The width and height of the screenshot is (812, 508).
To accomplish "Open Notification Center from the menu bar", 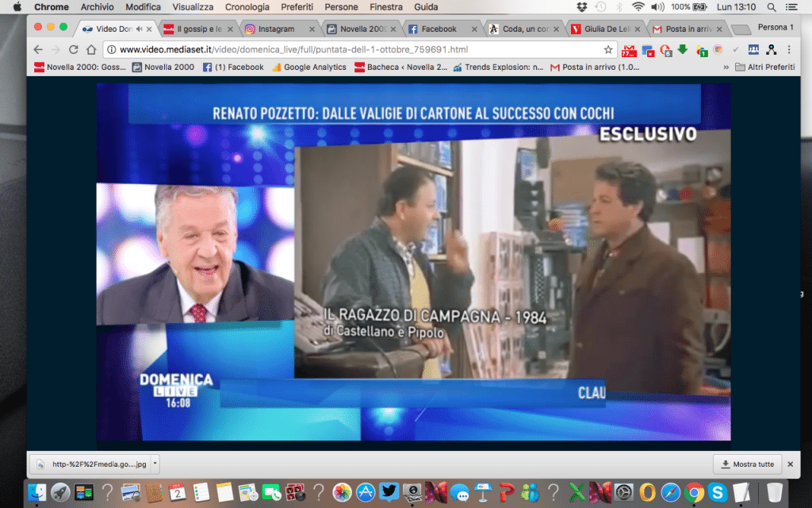I will pyautogui.click(x=792, y=6).
